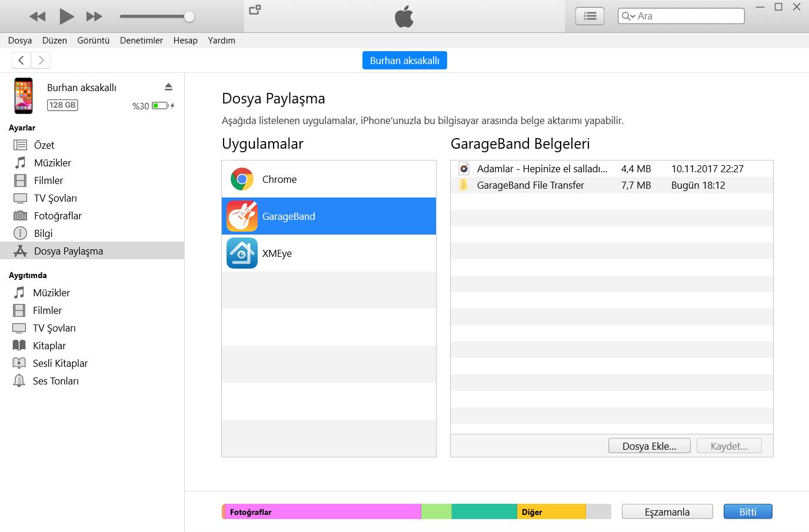
Task: Click the Eşzamanla button
Action: click(x=667, y=512)
